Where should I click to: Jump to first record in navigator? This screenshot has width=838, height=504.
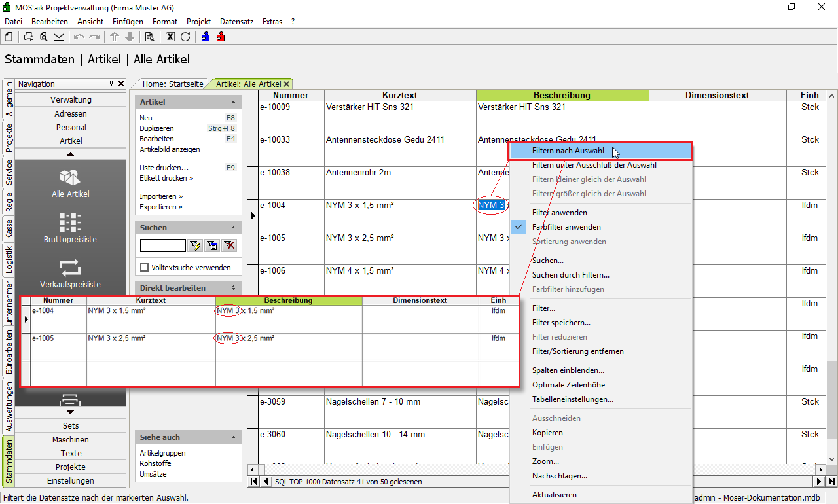pos(253,482)
